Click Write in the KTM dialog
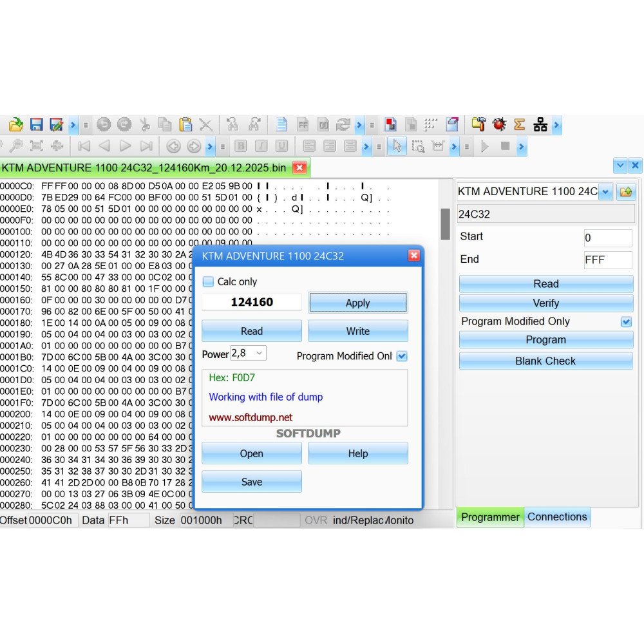This screenshot has height=644, width=644. (357, 331)
